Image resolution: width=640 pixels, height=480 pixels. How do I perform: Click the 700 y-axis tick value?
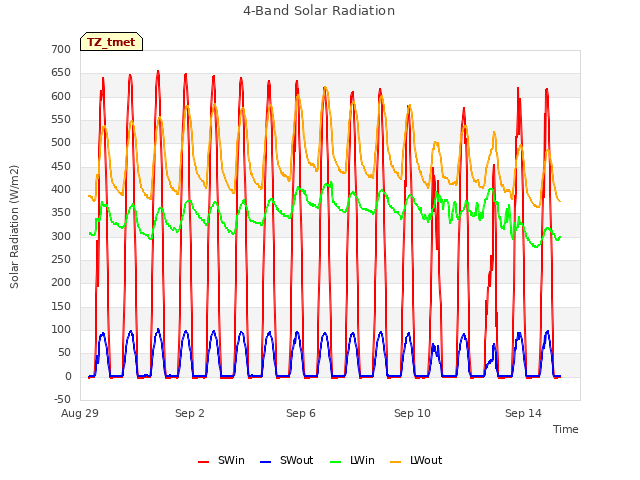pos(61,49)
